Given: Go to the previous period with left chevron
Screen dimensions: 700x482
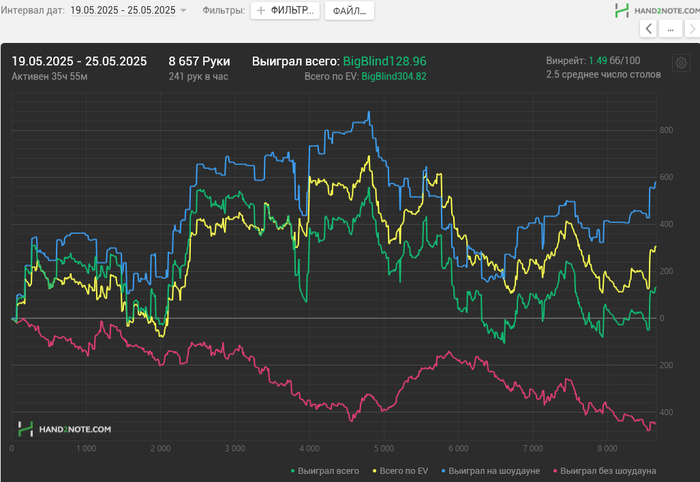Looking at the screenshot, I should coord(648,29).
